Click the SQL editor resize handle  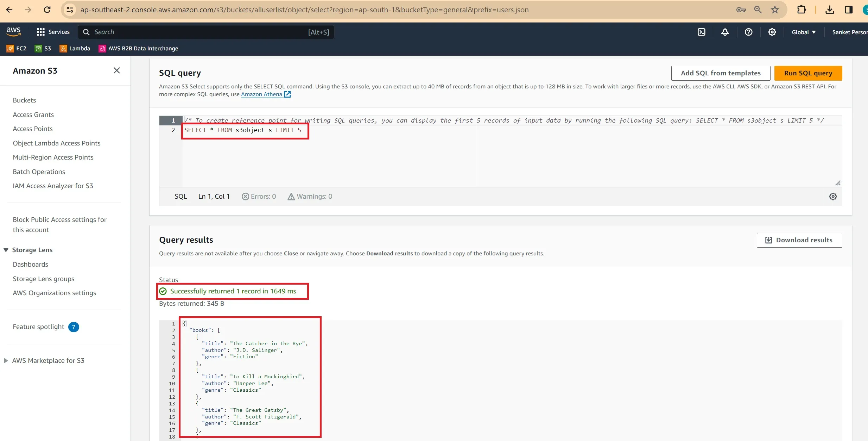[838, 183]
